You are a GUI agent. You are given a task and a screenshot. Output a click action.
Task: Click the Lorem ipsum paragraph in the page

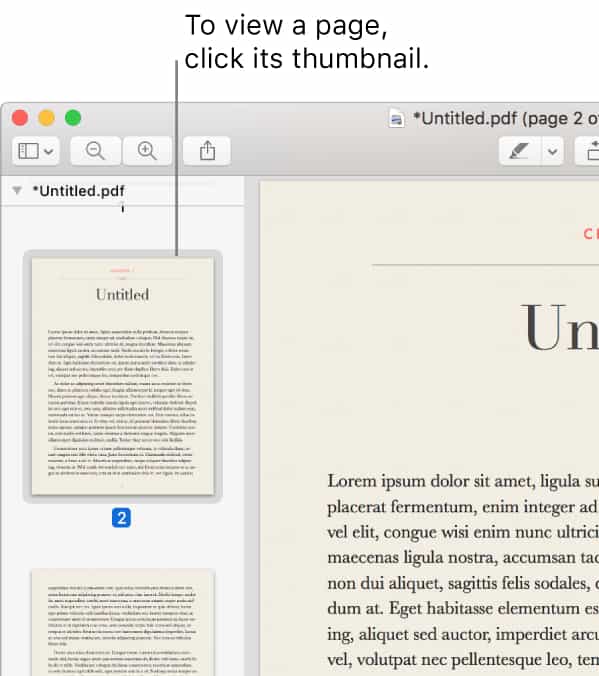tap(463, 570)
